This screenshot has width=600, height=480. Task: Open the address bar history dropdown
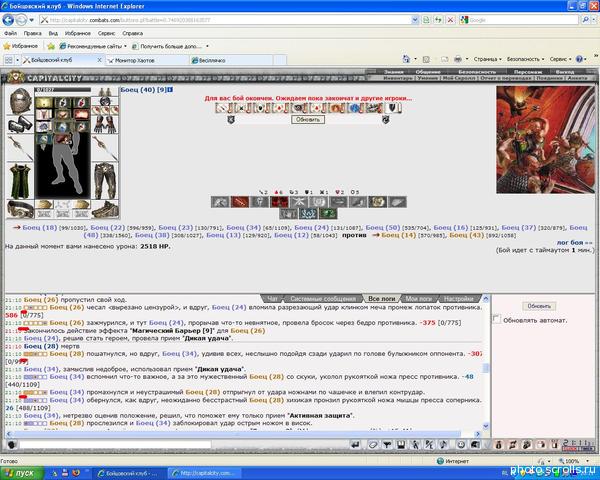pyautogui.click(x=415, y=20)
